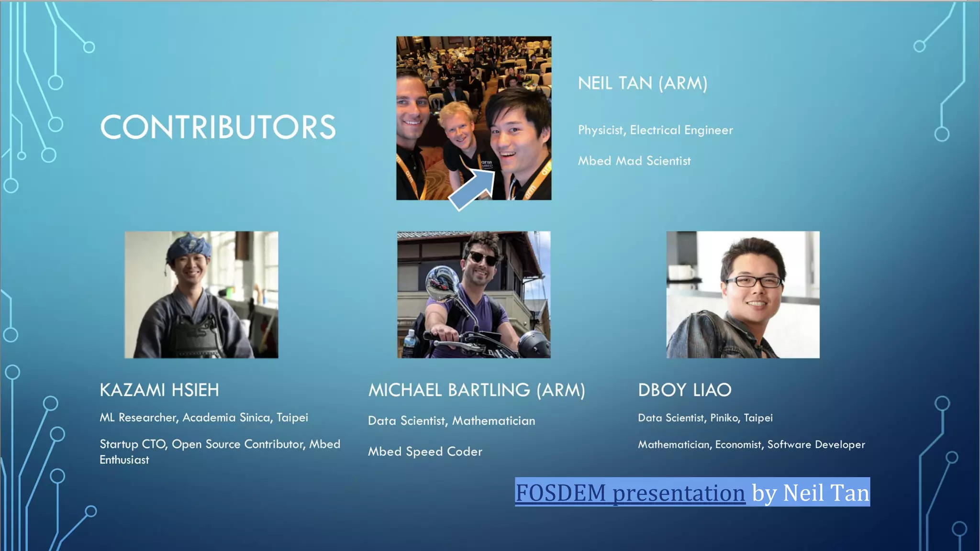
Task: Click the CONTRIBUTORS slide title
Action: pyautogui.click(x=218, y=127)
